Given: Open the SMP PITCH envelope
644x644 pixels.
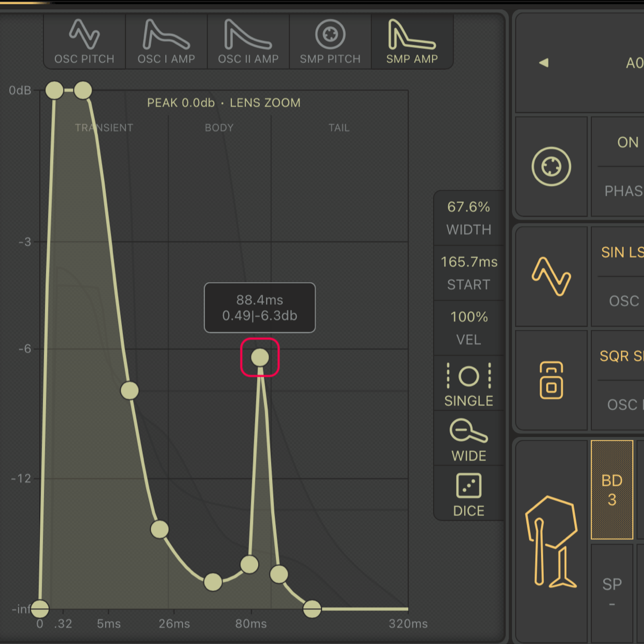Looking at the screenshot, I should [x=330, y=42].
